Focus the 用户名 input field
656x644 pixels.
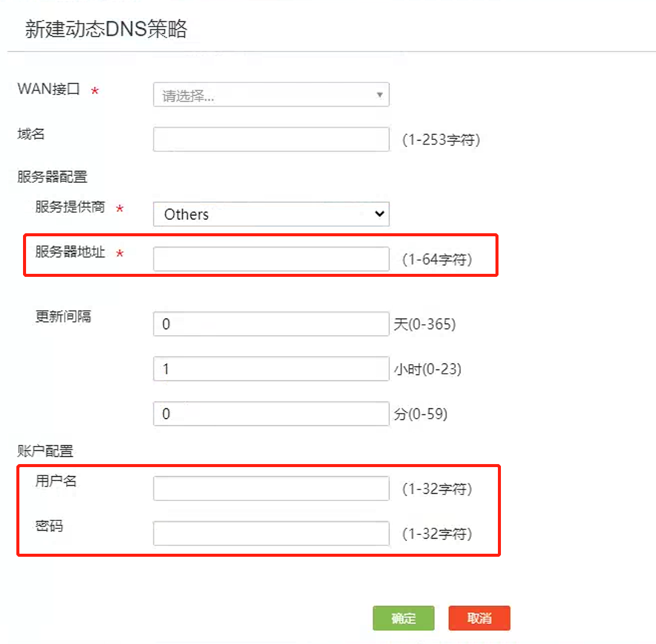(x=271, y=488)
